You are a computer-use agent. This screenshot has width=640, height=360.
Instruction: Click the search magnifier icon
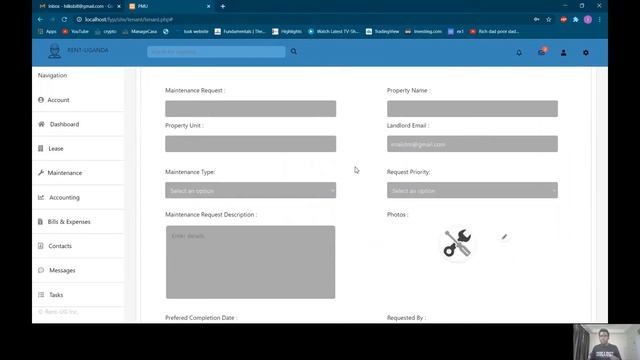click(293, 51)
